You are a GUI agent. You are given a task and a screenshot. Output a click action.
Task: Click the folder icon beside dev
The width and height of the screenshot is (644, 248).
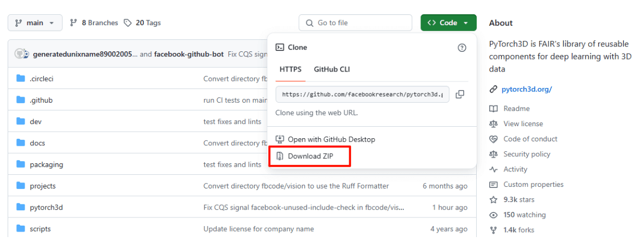point(21,121)
